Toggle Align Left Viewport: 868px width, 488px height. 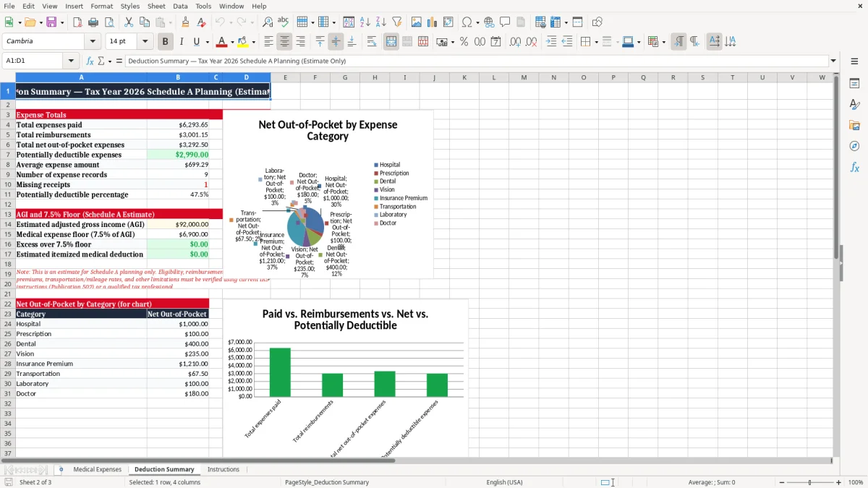(x=268, y=42)
